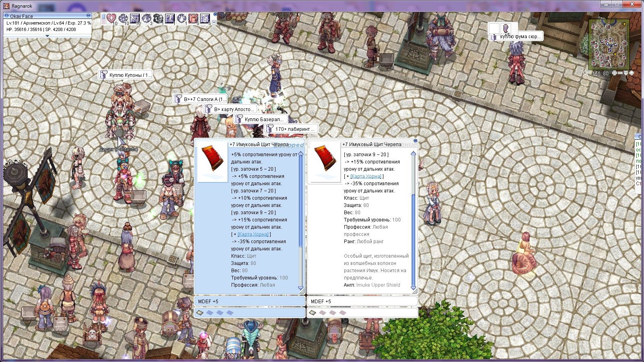The image size is (644, 362).
Task: Select MDEF +5 field in left item window
Action: click(x=250, y=301)
